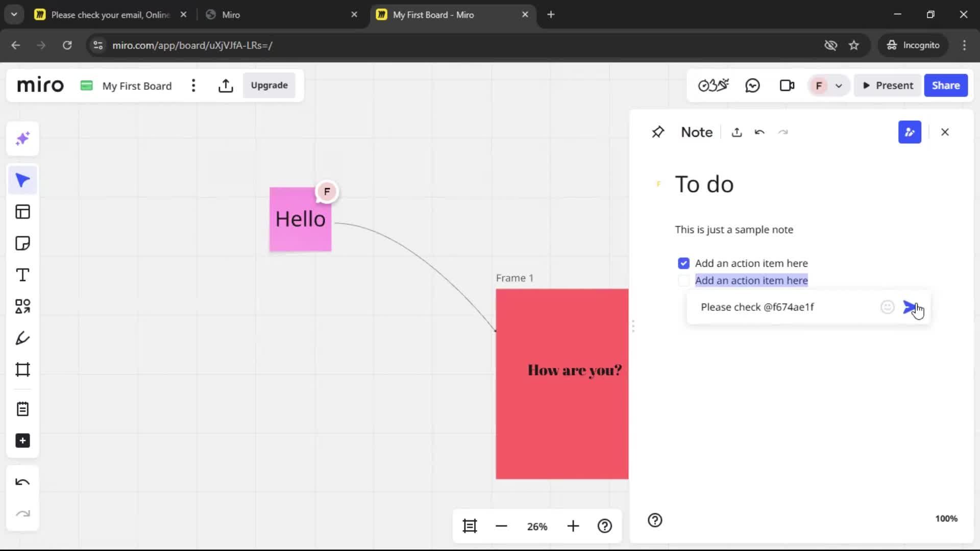This screenshot has height=551, width=980.
Task: Close the My First Board tab
Action: click(525, 15)
